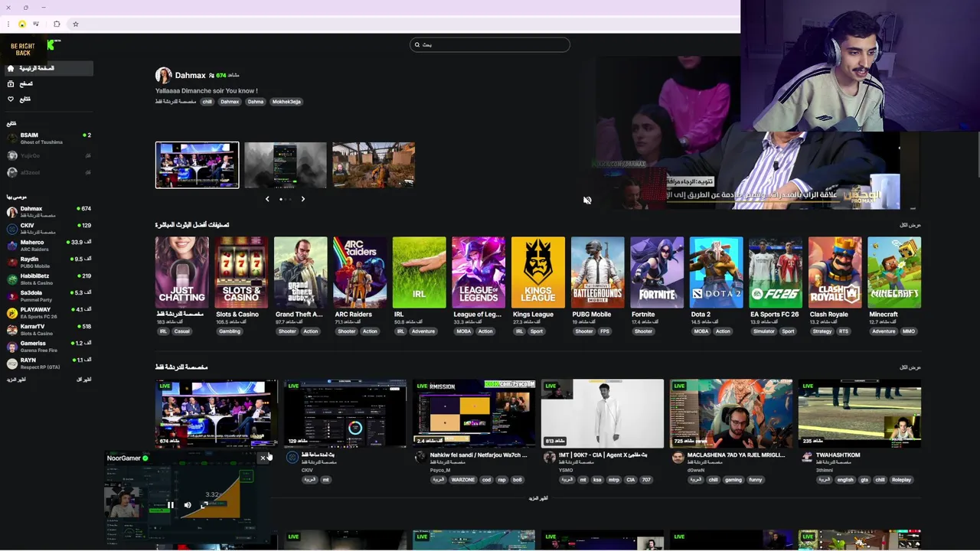The image size is (980, 551).
Task: Open Dota 2 category card
Action: pos(716,272)
